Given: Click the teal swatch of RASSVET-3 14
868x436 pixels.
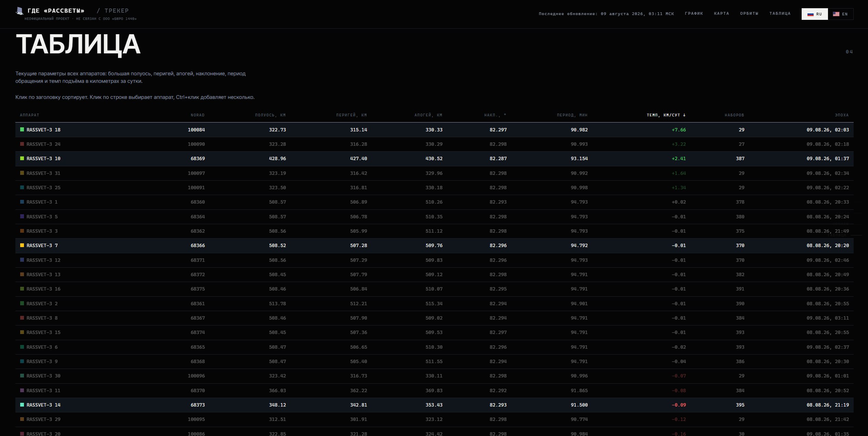Looking at the screenshot, I should tap(22, 405).
